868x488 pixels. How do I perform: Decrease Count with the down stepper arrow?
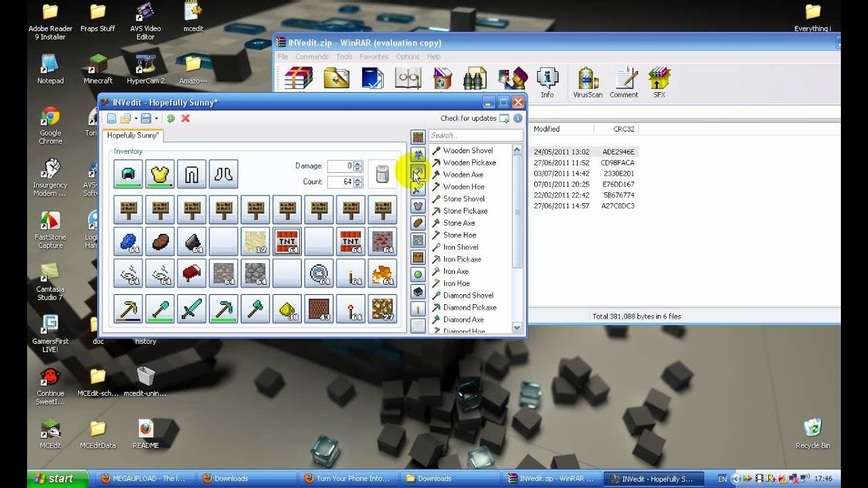click(x=358, y=185)
